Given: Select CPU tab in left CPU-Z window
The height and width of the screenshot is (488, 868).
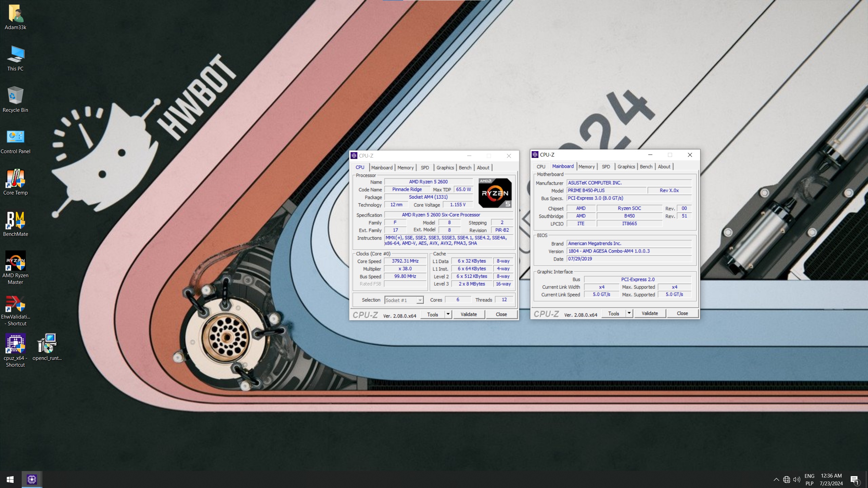Looking at the screenshot, I should [x=360, y=167].
